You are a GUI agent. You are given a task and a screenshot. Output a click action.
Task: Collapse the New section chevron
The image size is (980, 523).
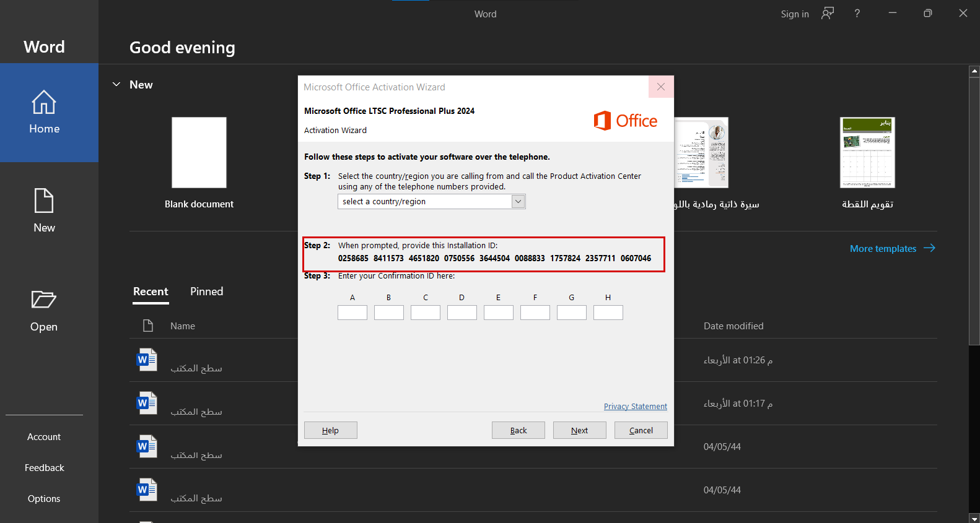(116, 84)
